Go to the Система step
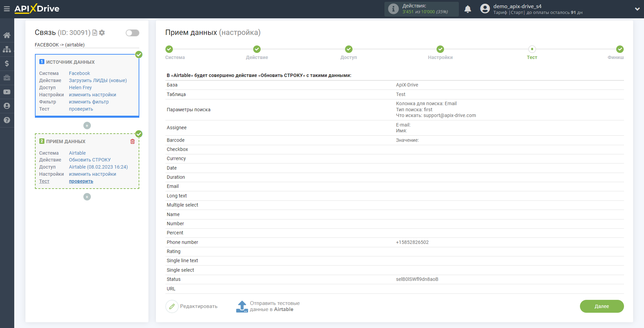This screenshot has width=644, height=328. point(169,49)
